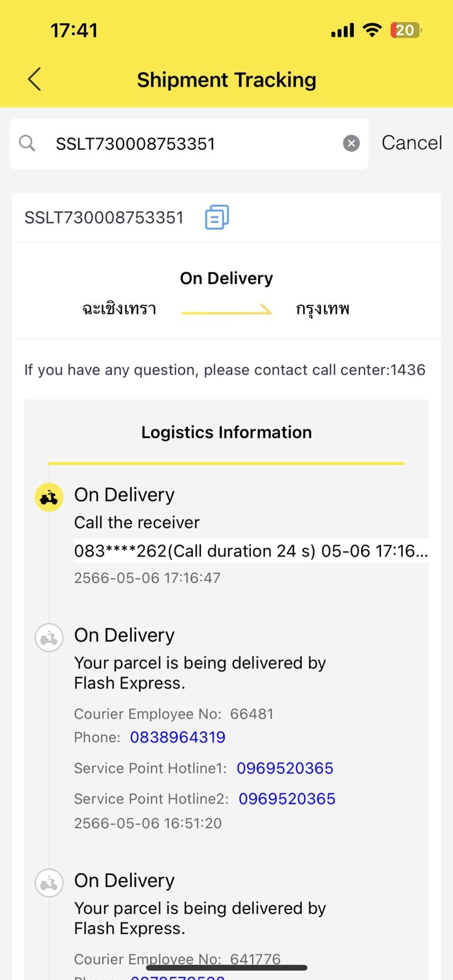Call Service Point Hotline2 number

[287, 799]
